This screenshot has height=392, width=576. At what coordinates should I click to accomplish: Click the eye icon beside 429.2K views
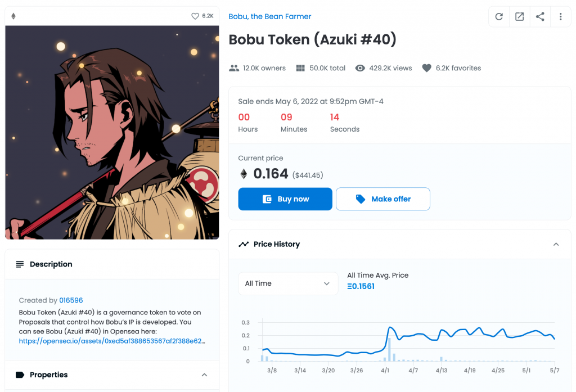pos(360,68)
